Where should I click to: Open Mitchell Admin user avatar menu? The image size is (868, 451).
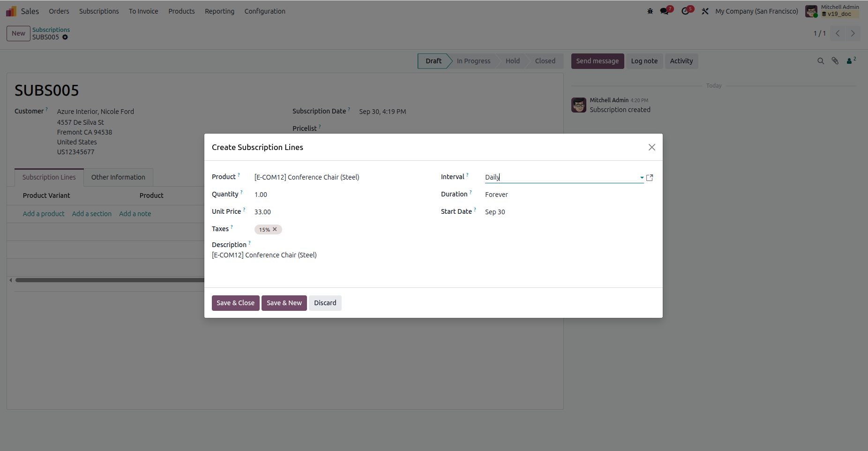tap(811, 11)
